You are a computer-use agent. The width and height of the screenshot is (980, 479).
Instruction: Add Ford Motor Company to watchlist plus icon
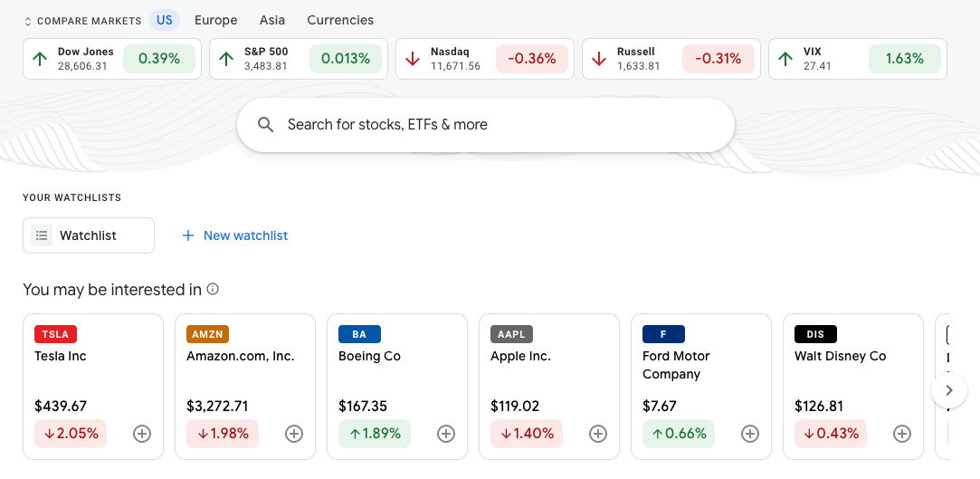750,434
